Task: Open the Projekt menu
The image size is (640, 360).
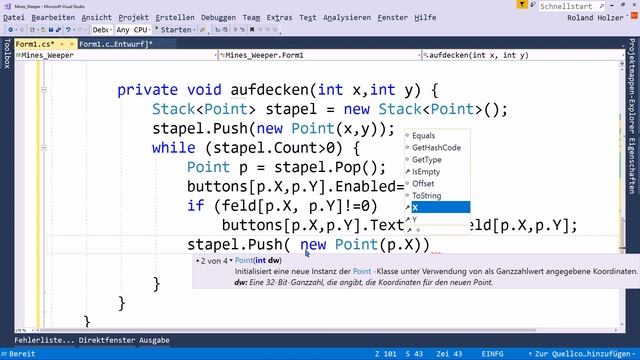Action: (133, 18)
